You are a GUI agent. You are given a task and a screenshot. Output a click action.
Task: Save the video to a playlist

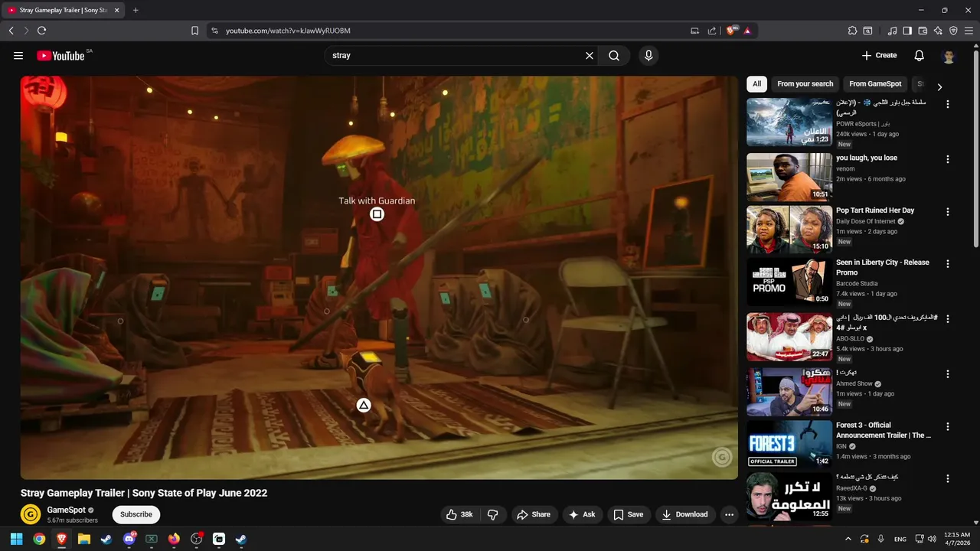click(x=628, y=514)
